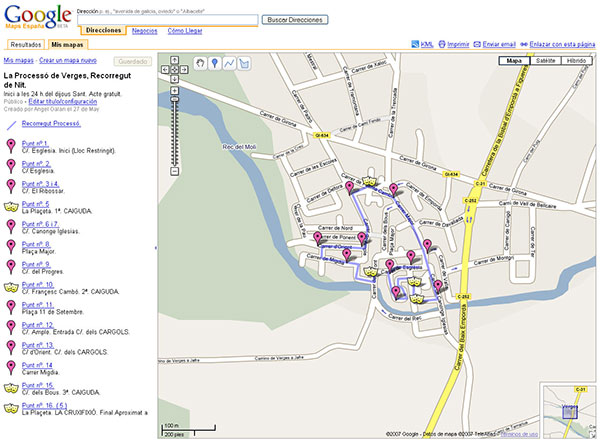Open the Recorregut Processó link

point(51,123)
